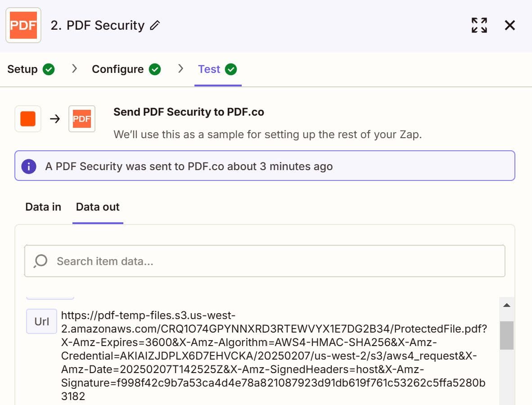The height and width of the screenshot is (405, 532).
Task: Expand the step to fullscreen view
Action: coord(479,25)
